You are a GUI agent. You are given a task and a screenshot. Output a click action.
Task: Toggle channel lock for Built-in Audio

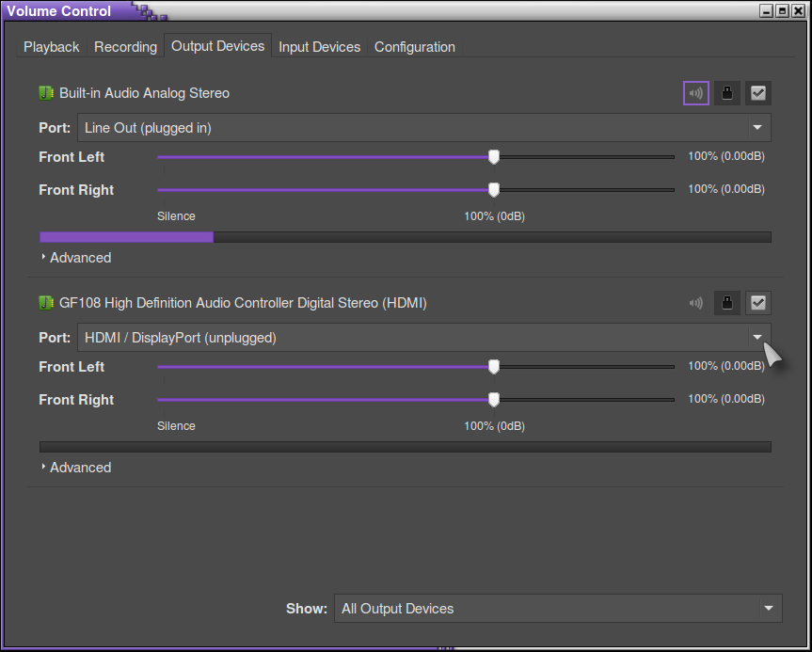726,93
